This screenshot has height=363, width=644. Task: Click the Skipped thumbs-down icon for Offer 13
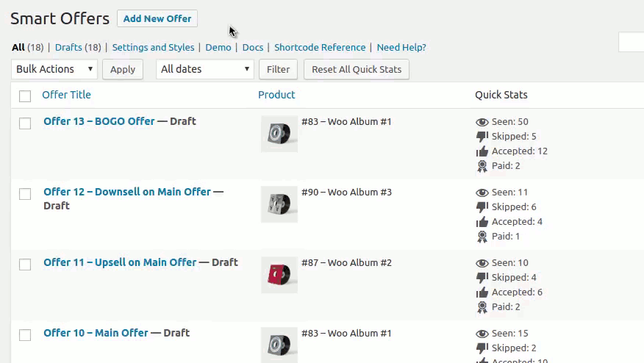pos(482,137)
